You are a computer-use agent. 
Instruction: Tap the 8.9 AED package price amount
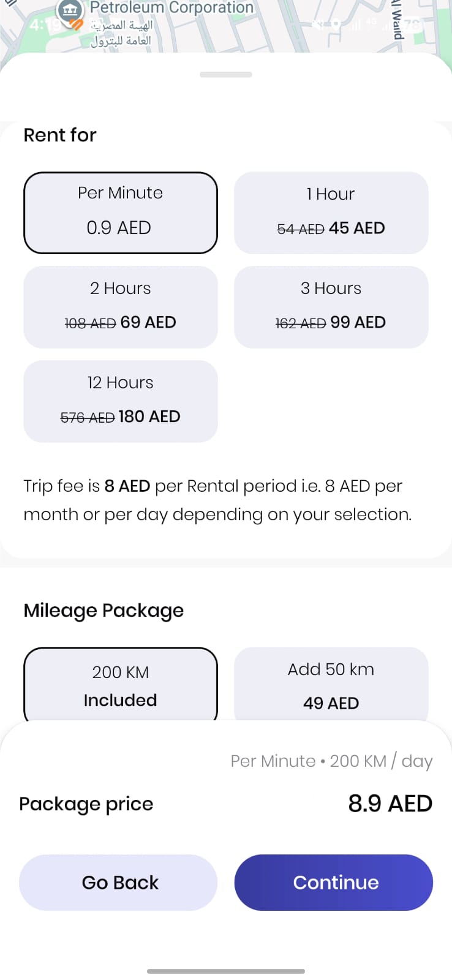pos(390,804)
